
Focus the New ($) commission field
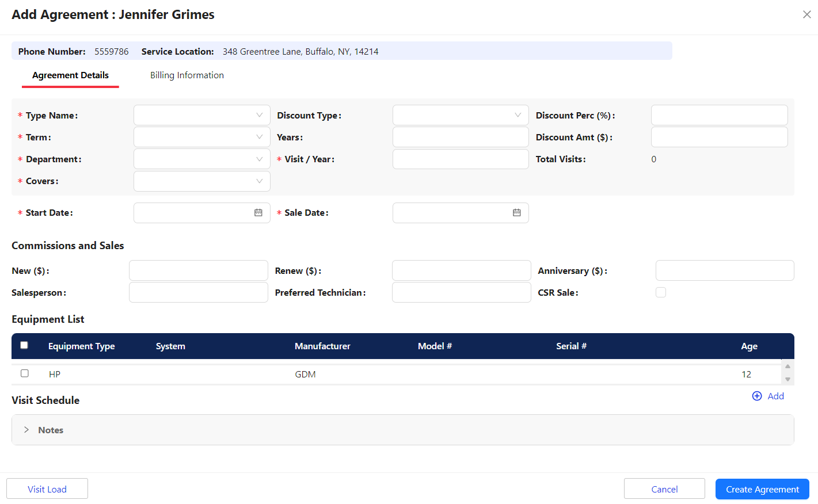pyautogui.click(x=199, y=270)
